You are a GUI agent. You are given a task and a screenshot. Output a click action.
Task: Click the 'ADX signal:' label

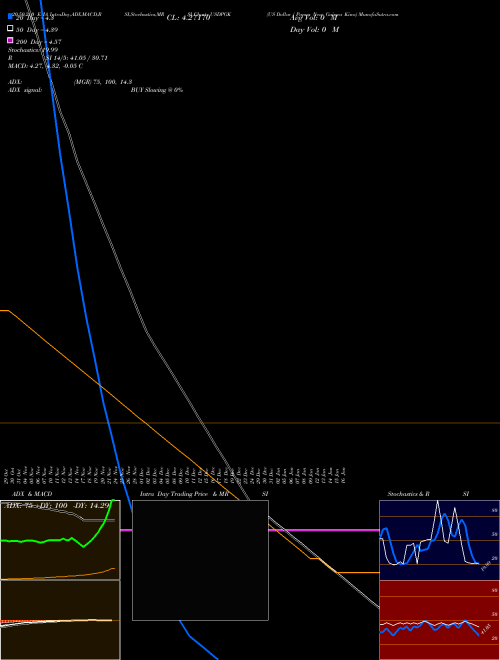pyautogui.click(x=25, y=90)
